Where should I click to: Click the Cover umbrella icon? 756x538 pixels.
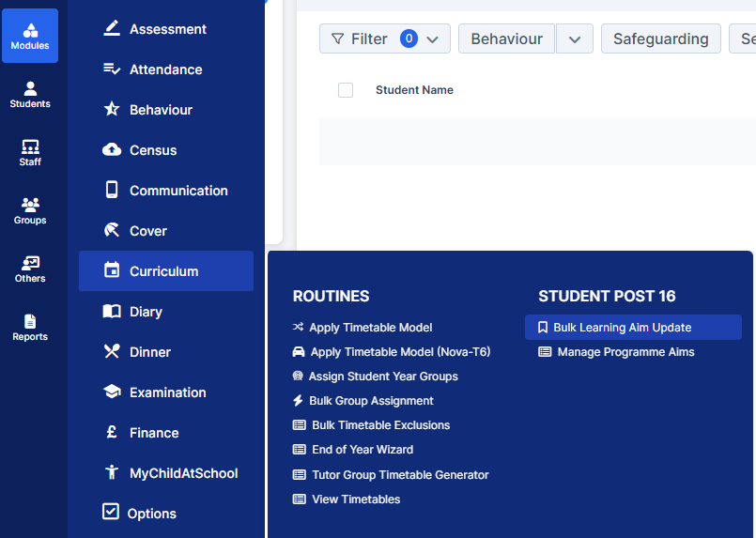click(112, 230)
